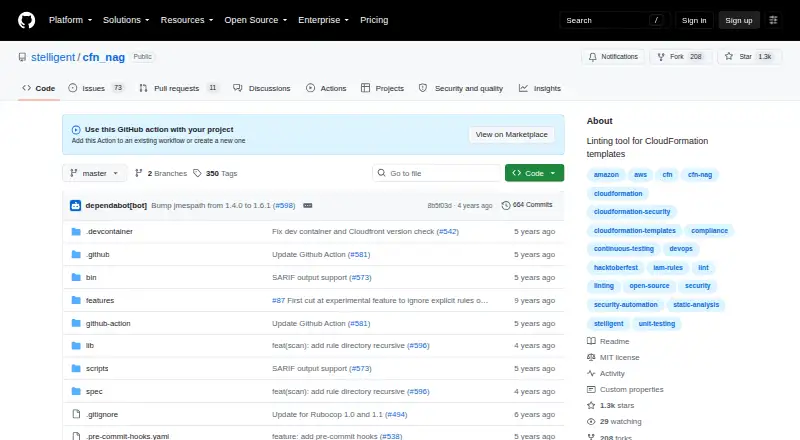Click the compliance topic tag
800x440 pixels.
pos(709,231)
